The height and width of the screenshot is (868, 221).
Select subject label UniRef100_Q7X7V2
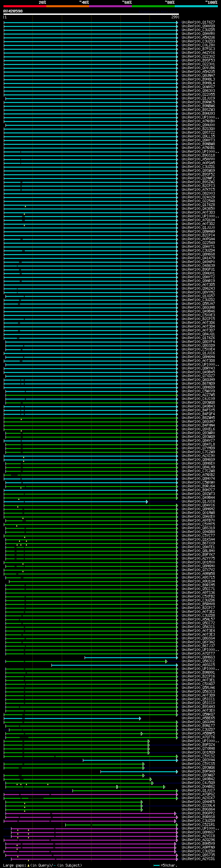(198, 570)
